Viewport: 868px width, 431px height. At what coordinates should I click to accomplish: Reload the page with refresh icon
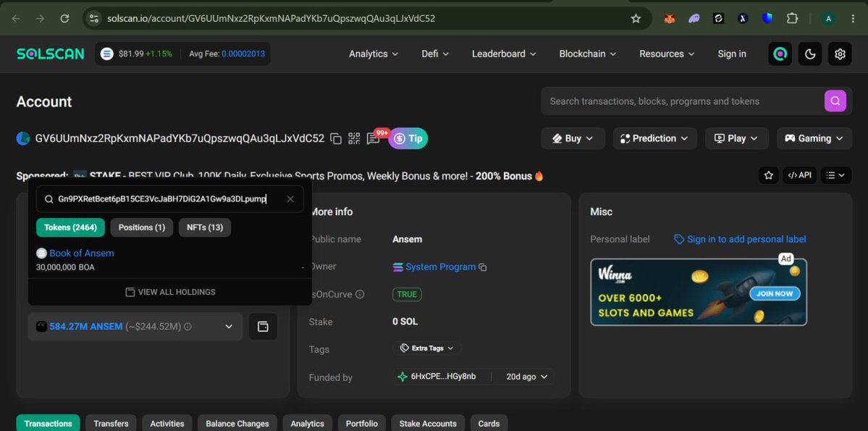click(64, 18)
